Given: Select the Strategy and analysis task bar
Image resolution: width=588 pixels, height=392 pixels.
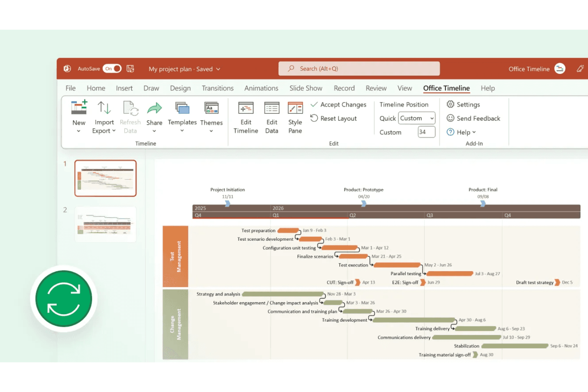Looking at the screenshot, I should click(x=283, y=294).
